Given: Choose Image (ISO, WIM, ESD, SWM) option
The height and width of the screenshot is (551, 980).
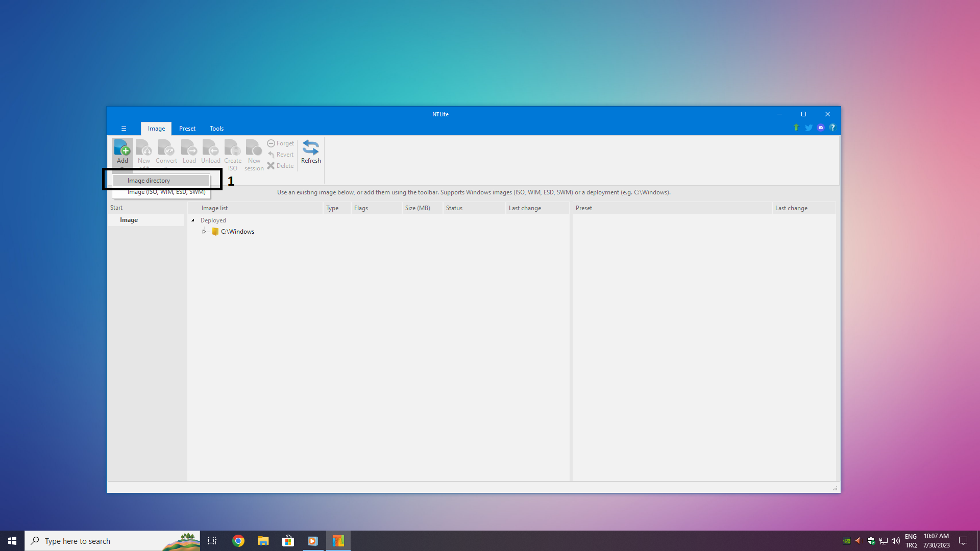Looking at the screenshot, I should (x=166, y=192).
